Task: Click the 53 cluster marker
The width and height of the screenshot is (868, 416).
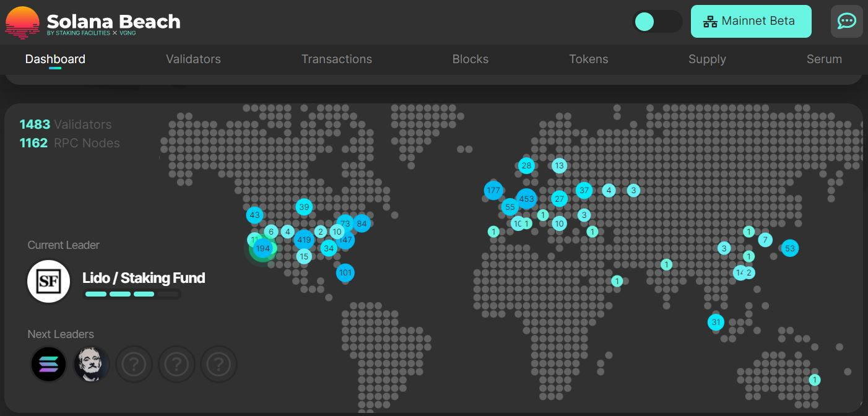Action: point(790,248)
